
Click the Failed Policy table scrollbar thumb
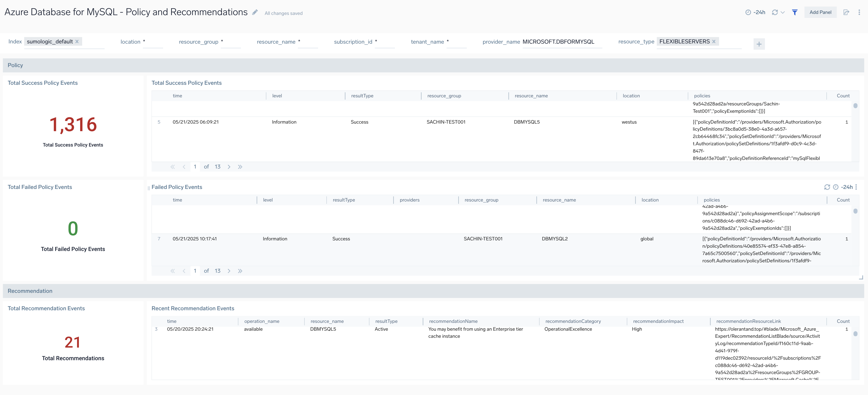pos(855,211)
